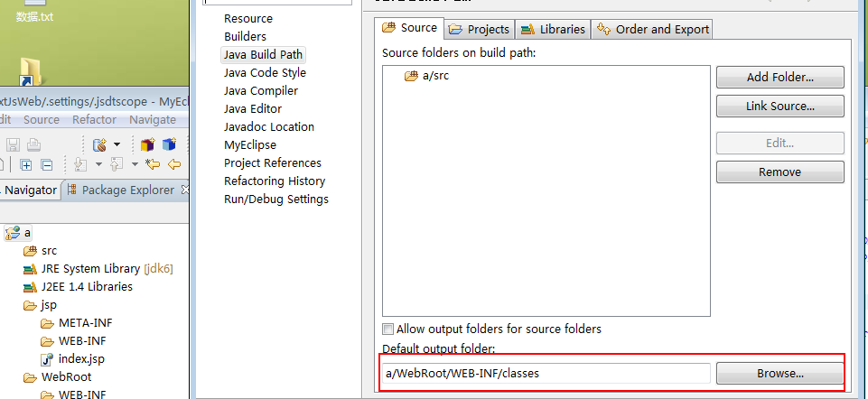Click the new database bean icon
The image size is (868, 399).
[x=99, y=145]
